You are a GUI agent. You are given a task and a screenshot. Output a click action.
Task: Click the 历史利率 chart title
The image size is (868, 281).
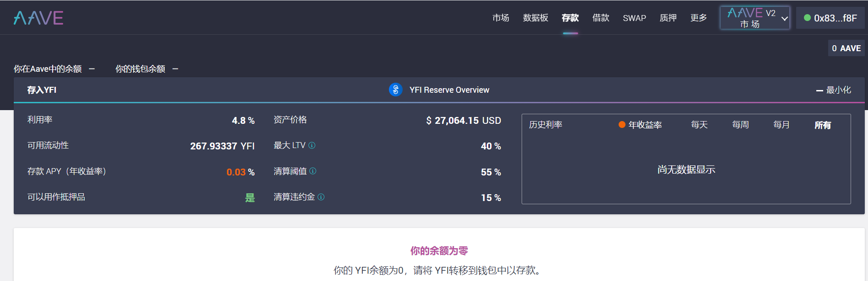545,125
